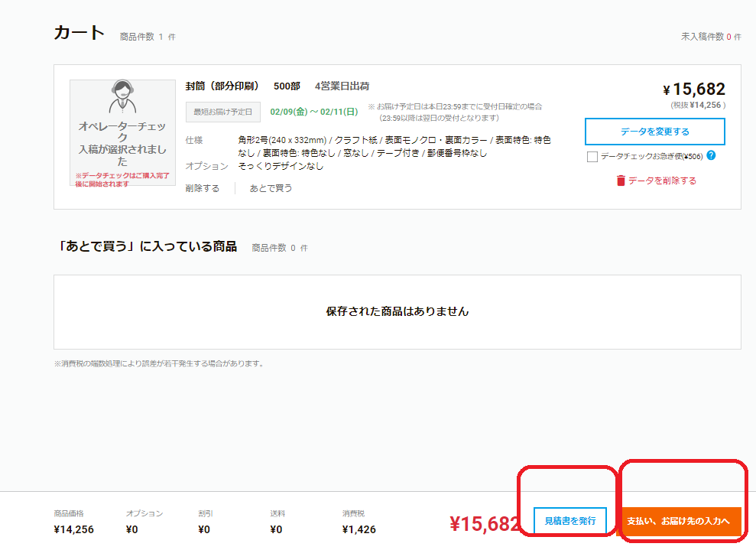Click the 最短お届け予定日 badge
This screenshot has width=756, height=550.
[223, 112]
